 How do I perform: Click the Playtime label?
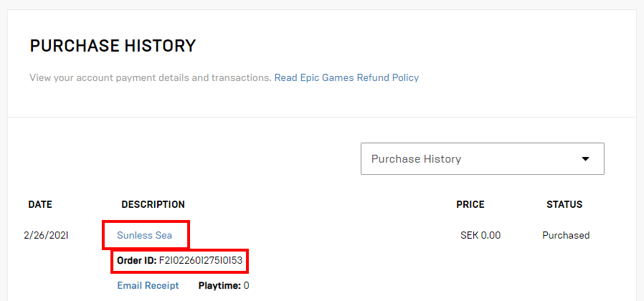[x=219, y=285]
